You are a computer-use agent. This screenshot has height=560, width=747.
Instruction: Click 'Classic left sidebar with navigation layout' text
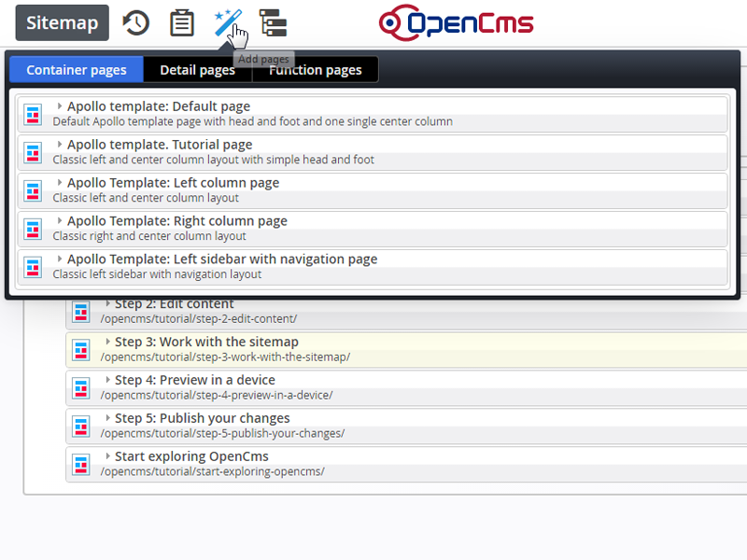(157, 274)
